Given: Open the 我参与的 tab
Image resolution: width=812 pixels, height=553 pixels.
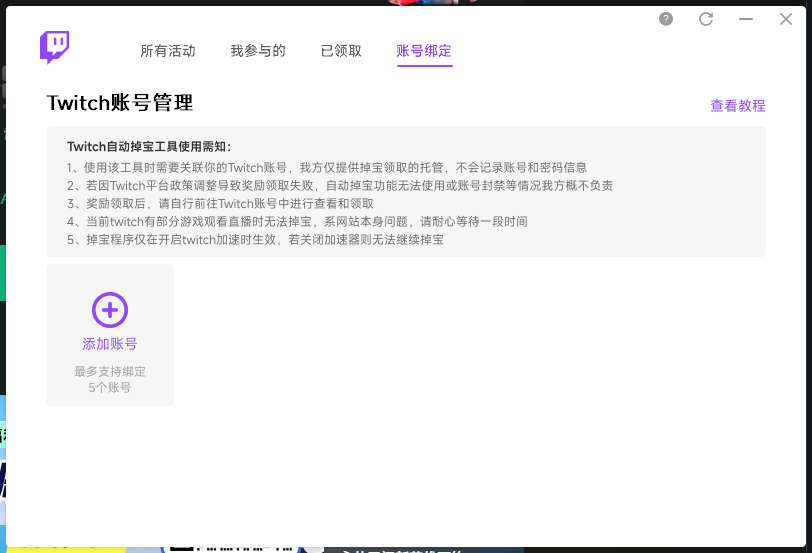Looking at the screenshot, I should pyautogui.click(x=258, y=51).
